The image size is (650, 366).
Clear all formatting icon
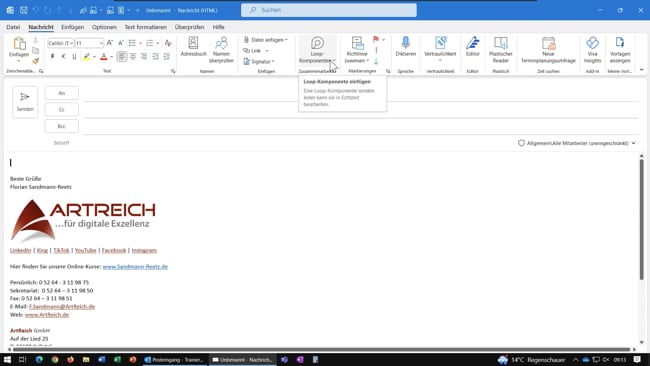point(167,43)
